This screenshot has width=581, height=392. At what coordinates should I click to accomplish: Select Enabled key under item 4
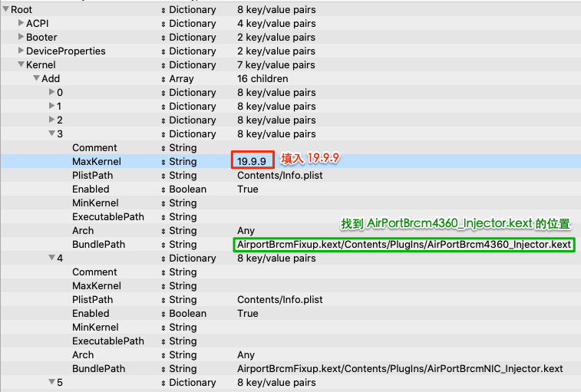click(x=91, y=314)
